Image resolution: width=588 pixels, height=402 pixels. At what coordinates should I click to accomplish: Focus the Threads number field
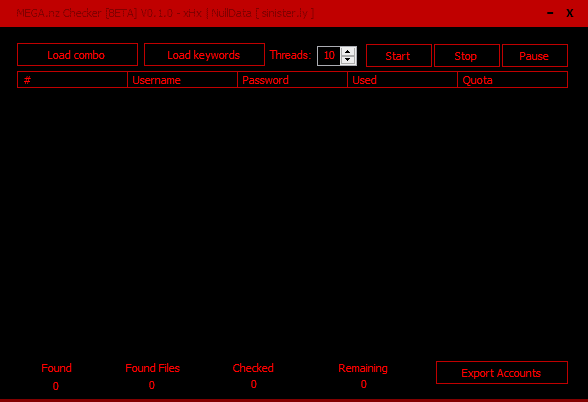[329, 56]
